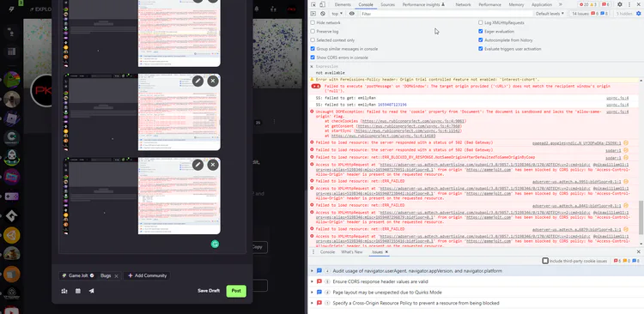
Task: Click the red error count badge showing 20
Action: [x=584, y=4]
